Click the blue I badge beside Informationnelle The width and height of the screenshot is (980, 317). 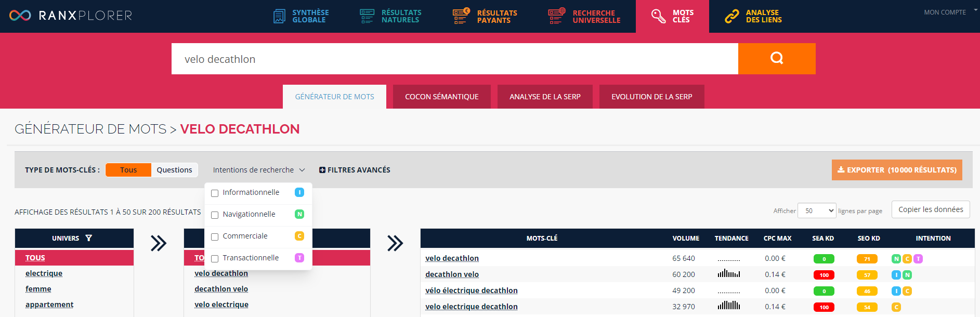(299, 192)
